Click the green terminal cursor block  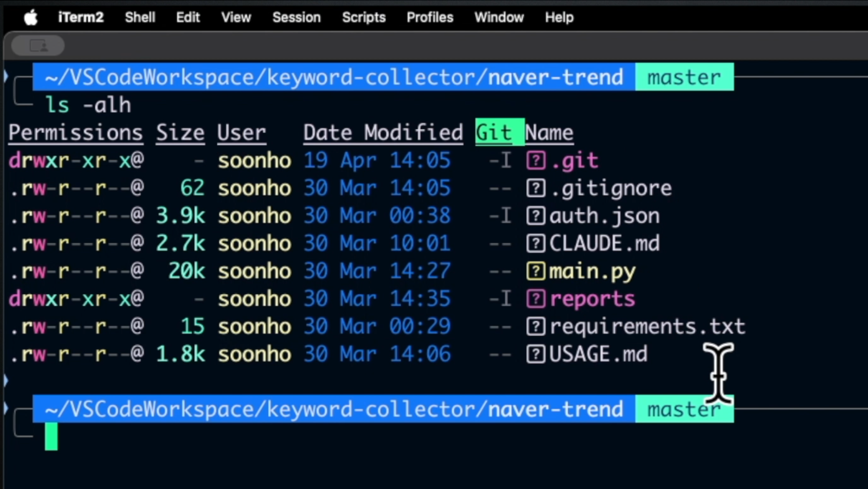(x=51, y=436)
